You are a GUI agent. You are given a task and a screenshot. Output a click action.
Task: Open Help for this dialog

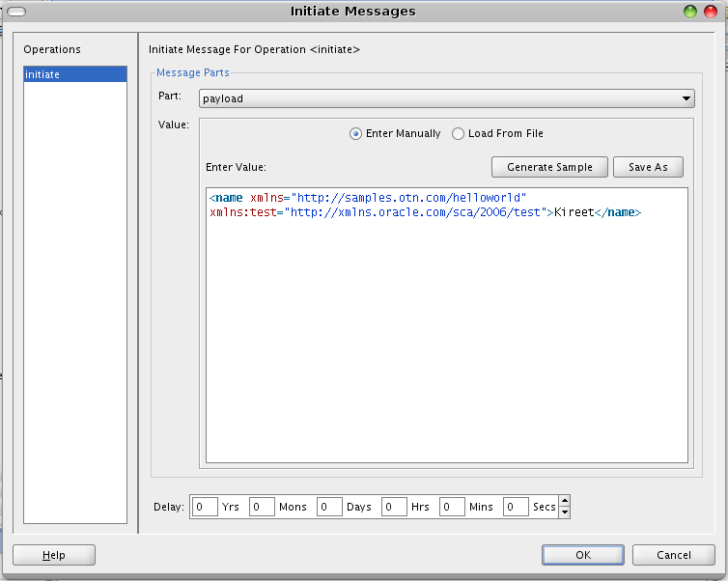(x=54, y=555)
